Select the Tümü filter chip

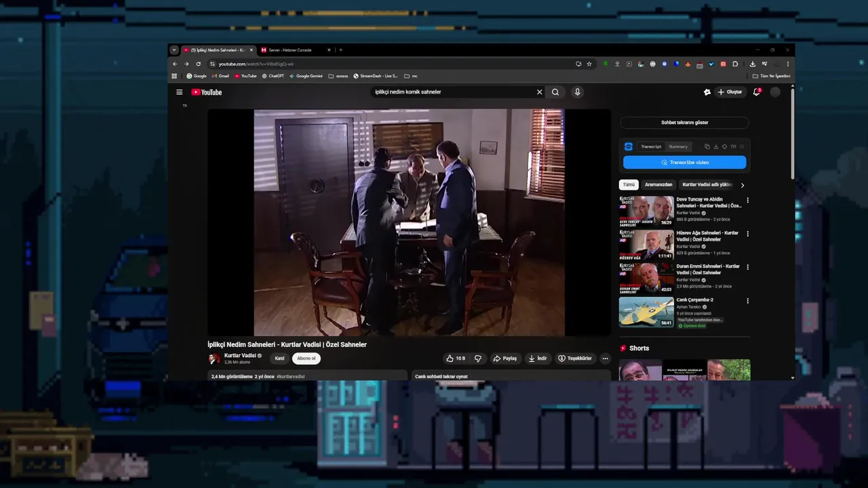629,184
